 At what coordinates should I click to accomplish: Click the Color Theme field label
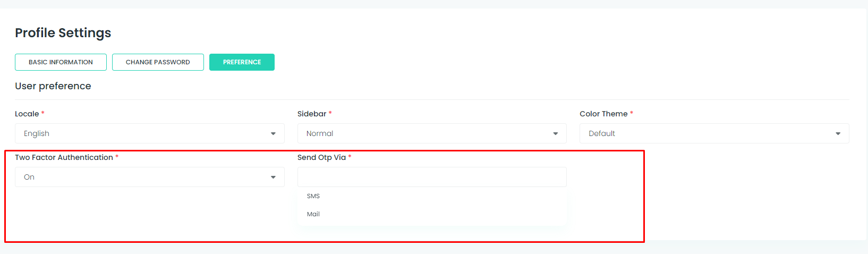click(x=603, y=114)
